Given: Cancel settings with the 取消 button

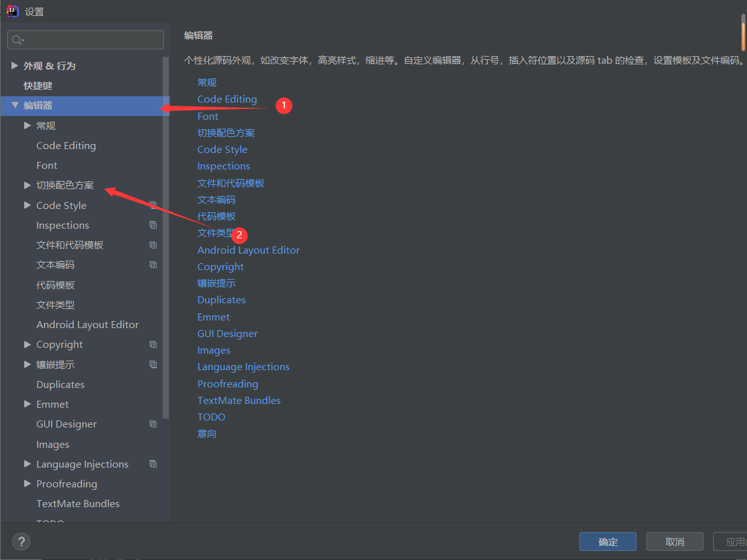Looking at the screenshot, I should click(674, 542).
